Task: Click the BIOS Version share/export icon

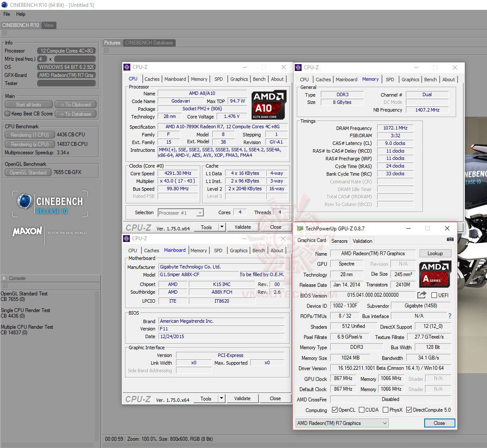Action: click(422, 295)
